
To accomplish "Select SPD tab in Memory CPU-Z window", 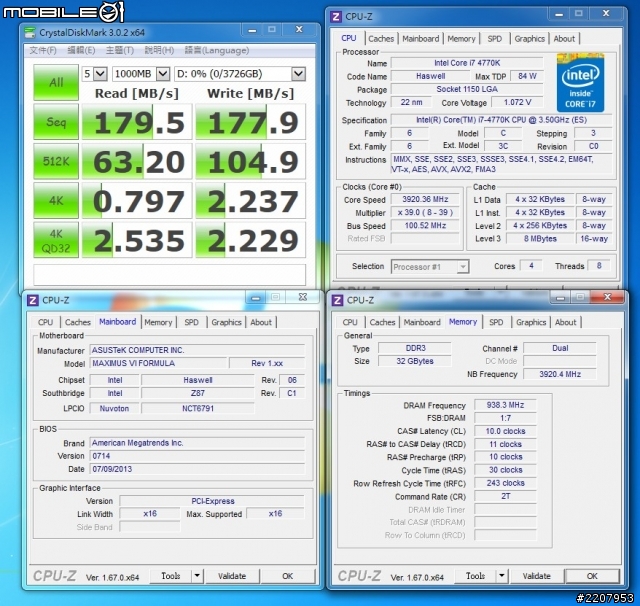I will (496, 322).
